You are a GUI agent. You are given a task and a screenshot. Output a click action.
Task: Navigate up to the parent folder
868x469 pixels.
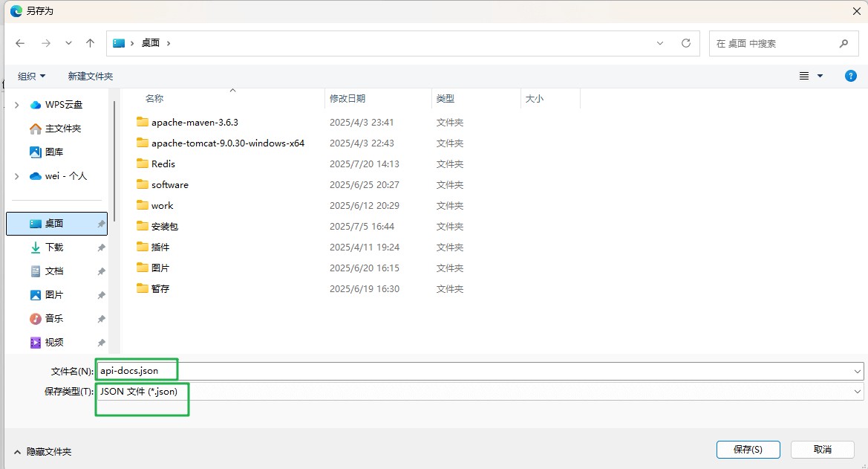tap(90, 43)
